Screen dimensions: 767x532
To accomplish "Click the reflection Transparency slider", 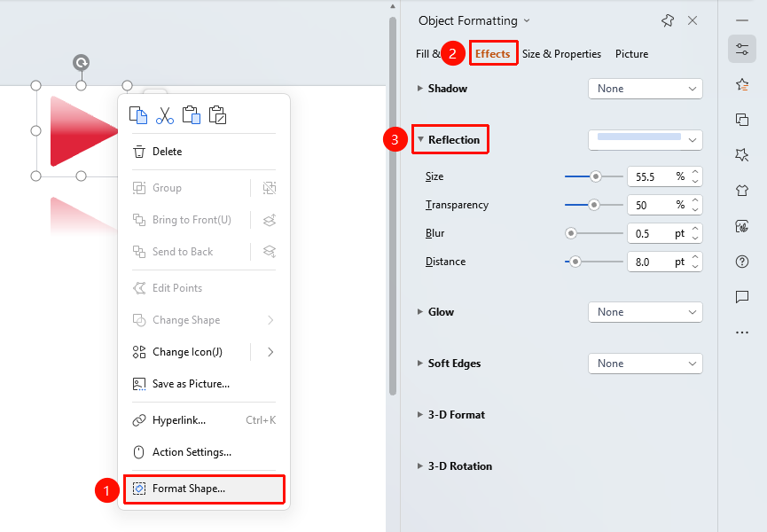I will (x=594, y=205).
